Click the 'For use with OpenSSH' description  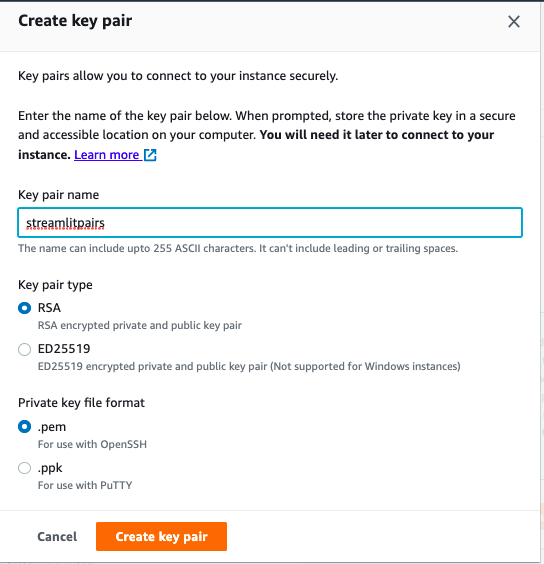(92, 444)
